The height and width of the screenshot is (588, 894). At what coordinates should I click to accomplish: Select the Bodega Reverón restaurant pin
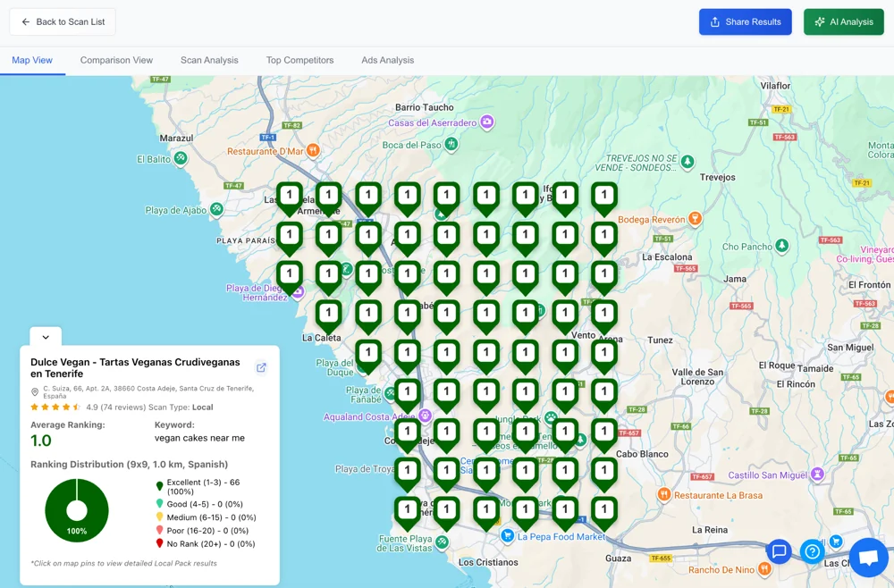(696, 219)
